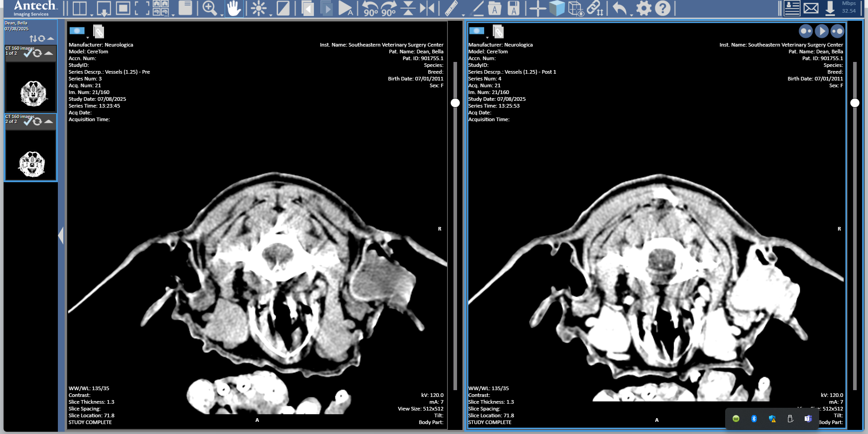
Task: Open the left viewport preset dropdown
Action: [88, 38]
